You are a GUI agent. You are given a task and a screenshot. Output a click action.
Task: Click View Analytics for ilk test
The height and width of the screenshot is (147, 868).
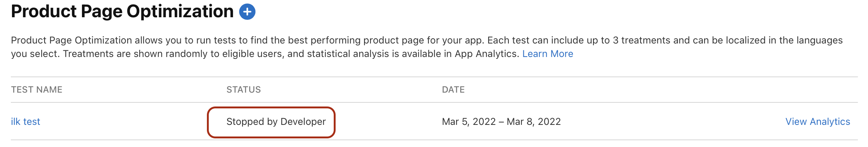[x=817, y=121]
